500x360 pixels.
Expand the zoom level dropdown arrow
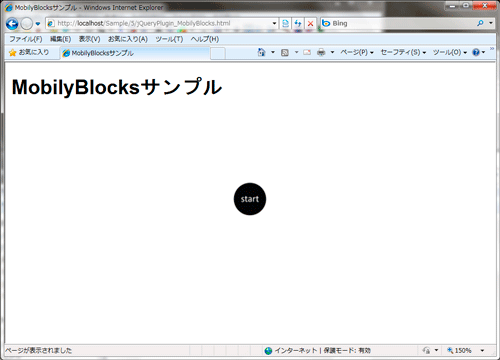[482, 351]
